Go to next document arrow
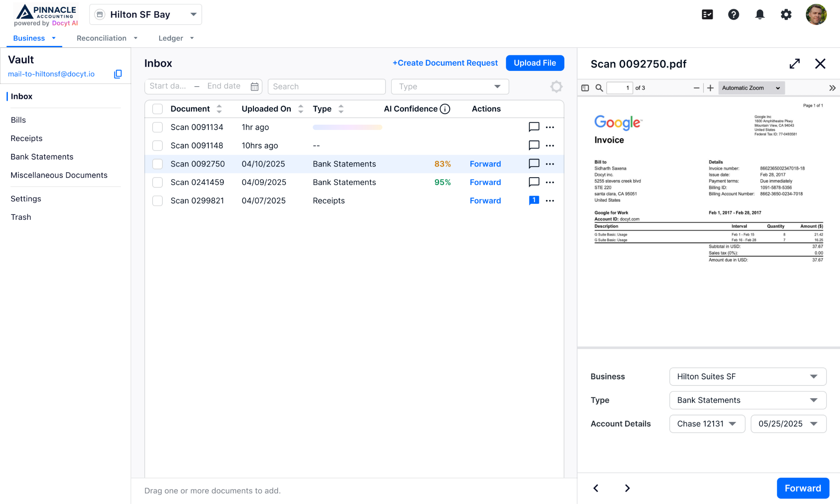This screenshot has height=504, width=840. 627,488
